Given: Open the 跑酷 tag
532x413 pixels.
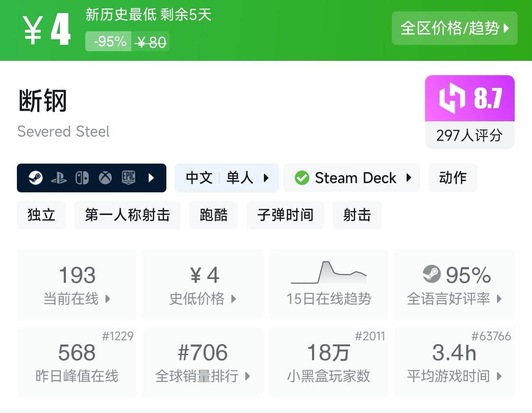Looking at the screenshot, I should 214,215.
